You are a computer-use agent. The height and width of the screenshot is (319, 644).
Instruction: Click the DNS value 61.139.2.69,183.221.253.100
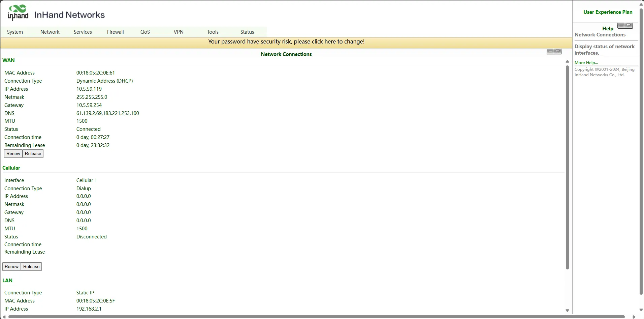pos(108,113)
